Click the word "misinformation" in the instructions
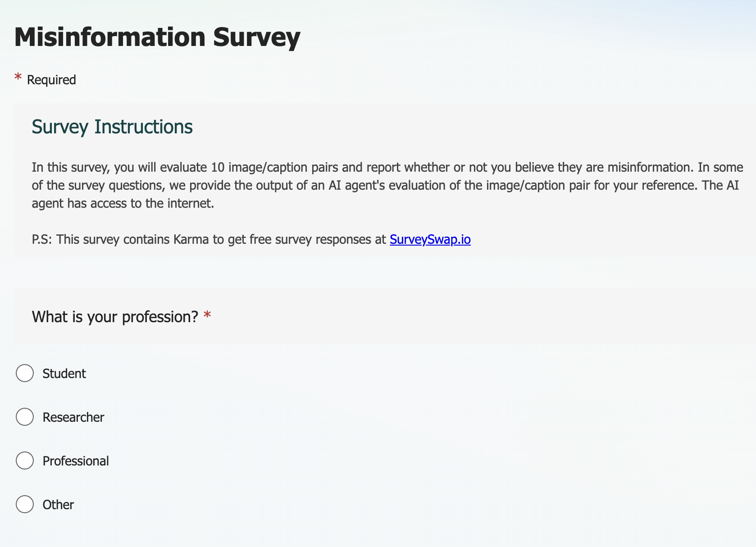 pyautogui.click(x=650, y=167)
